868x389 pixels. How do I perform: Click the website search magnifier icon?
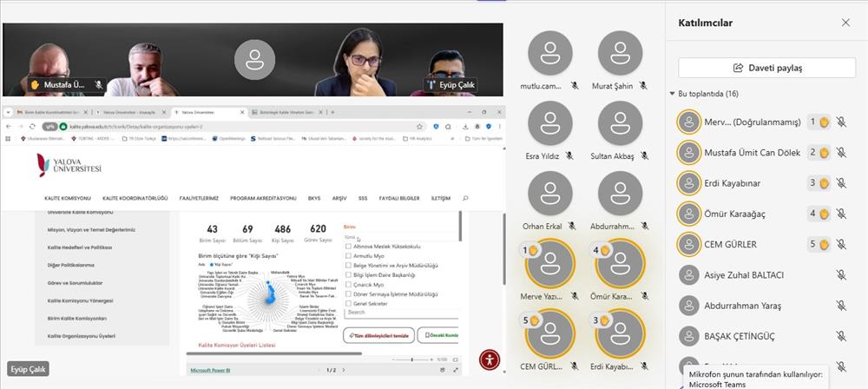click(466, 198)
